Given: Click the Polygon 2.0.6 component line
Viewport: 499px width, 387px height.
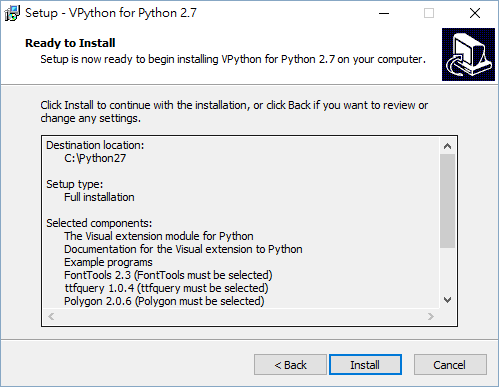Looking at the screenshot, I should [164, 301].
